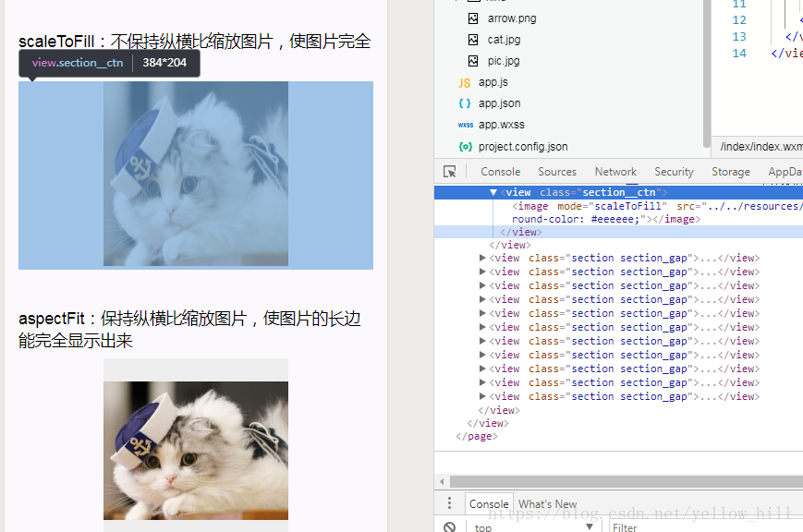Activate the element inspector picker icon
This screenshot has height=532, width=803.
(450, 172)
